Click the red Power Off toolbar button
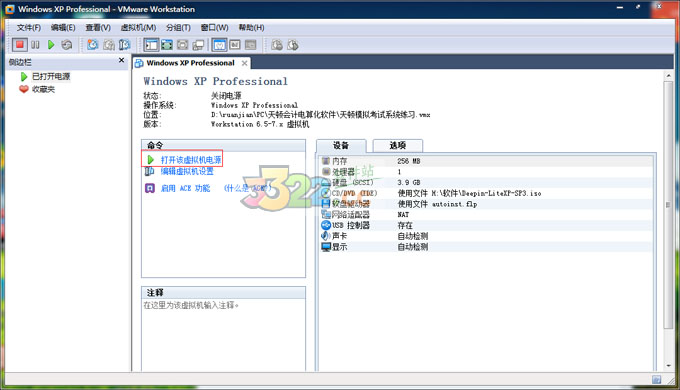680x390 pixels. pyautogui.click(x=20, y=45)
